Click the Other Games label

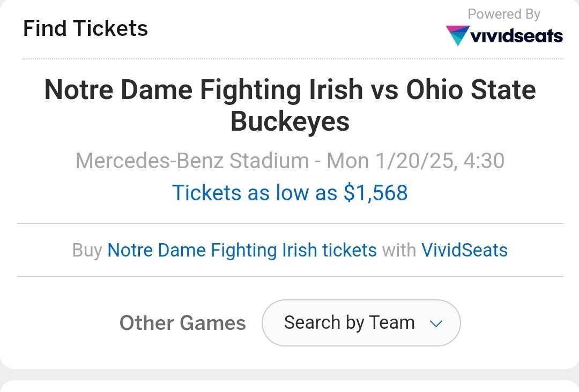click(182, 323)
